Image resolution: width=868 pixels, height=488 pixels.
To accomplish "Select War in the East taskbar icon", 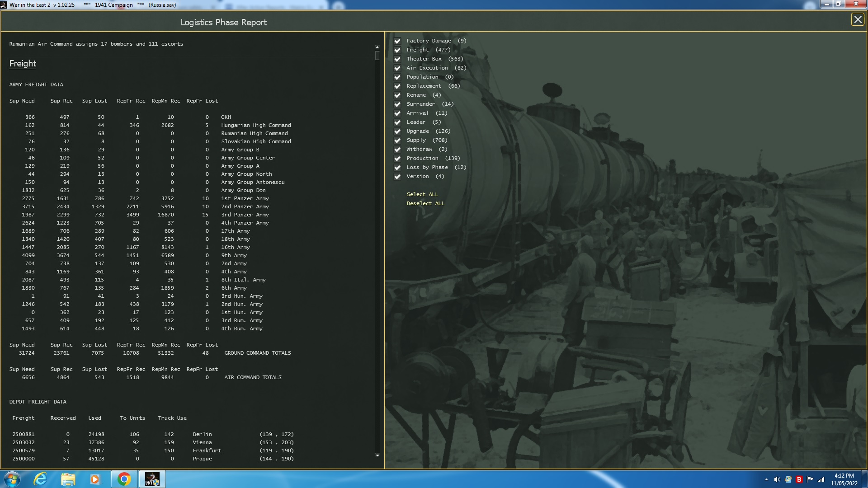I will [152, 479].
